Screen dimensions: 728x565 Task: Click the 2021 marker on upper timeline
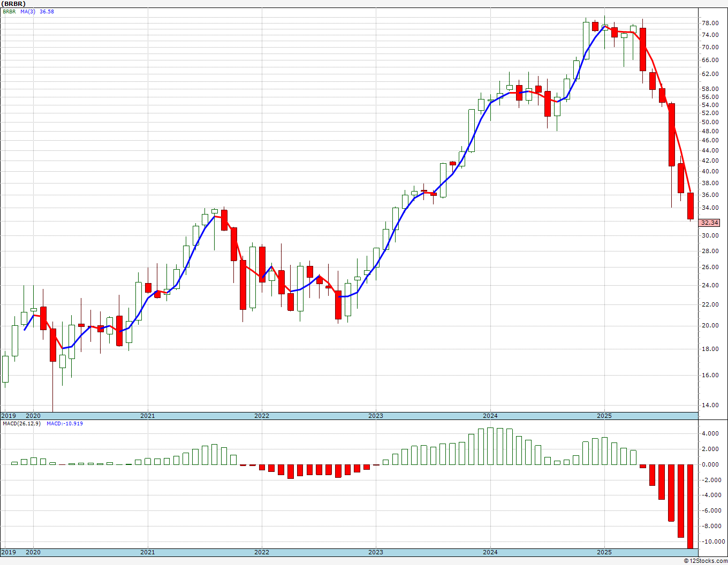click(147, 416)
